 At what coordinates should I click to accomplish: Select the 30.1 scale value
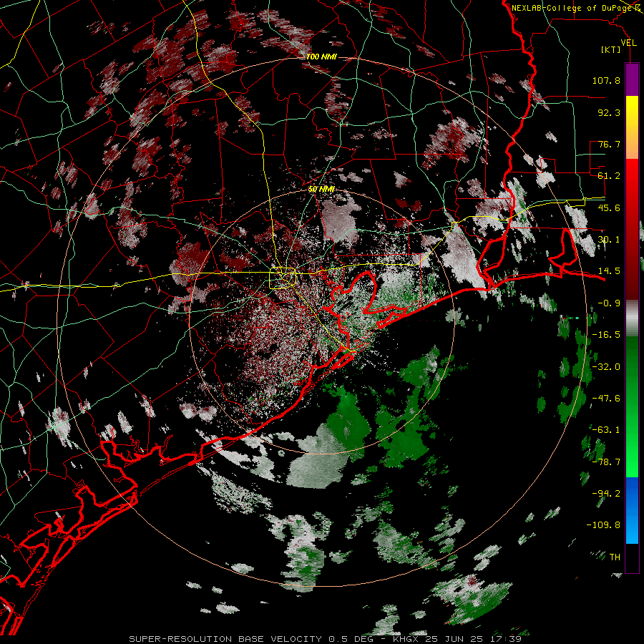pos(609,240)
